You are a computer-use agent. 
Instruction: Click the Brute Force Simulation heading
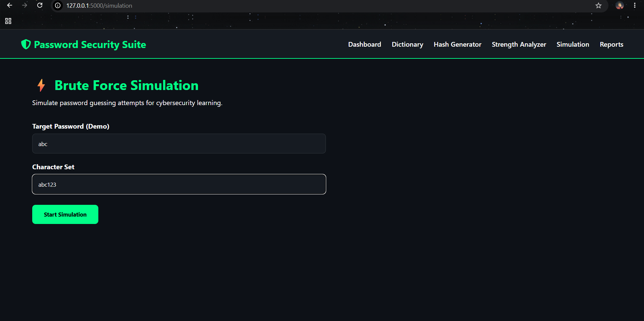[x=127, y=85]
